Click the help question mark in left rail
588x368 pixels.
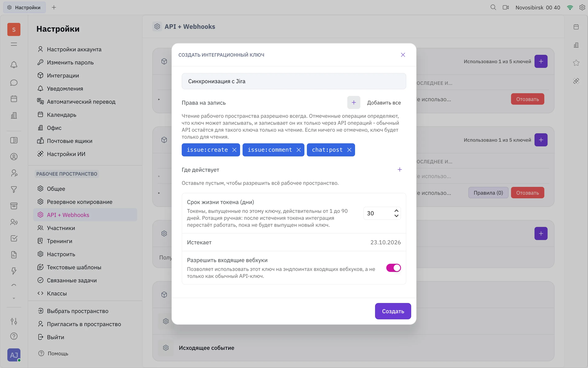point(14,336)
